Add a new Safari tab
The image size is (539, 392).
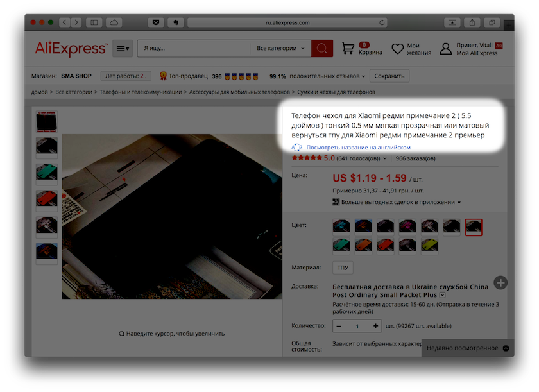pyautogui.click(x=509, y=25)
